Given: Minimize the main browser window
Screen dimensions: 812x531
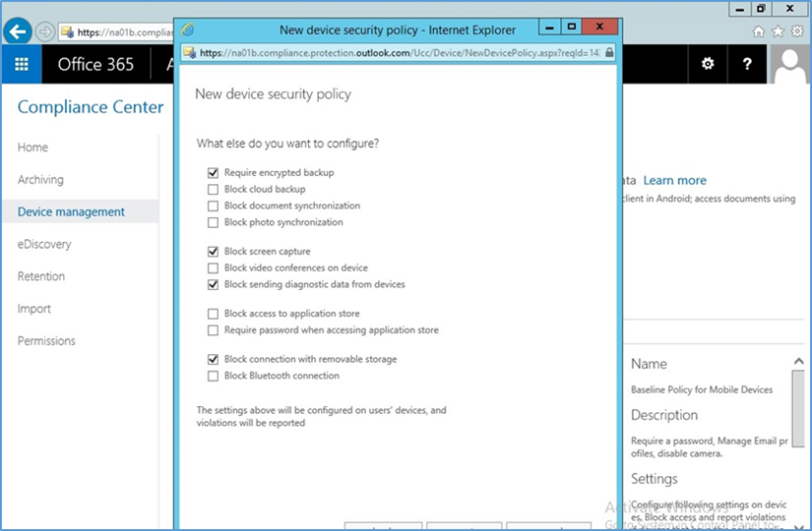Looking at the screenshot, I should coord(739,9).
